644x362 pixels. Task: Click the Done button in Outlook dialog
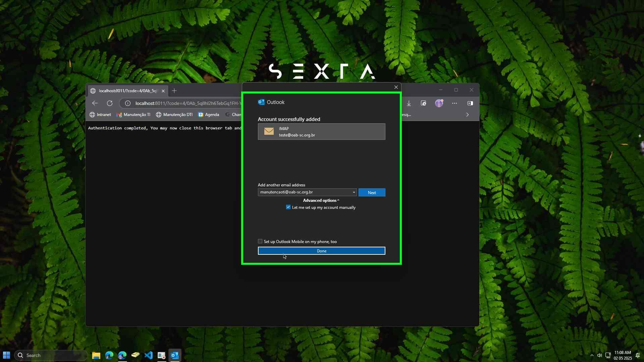pos(321,251)
